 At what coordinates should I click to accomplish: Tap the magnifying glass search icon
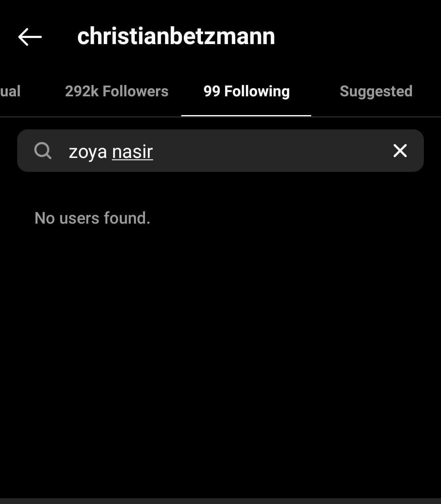pyautogui.click(x=43, y=151)
